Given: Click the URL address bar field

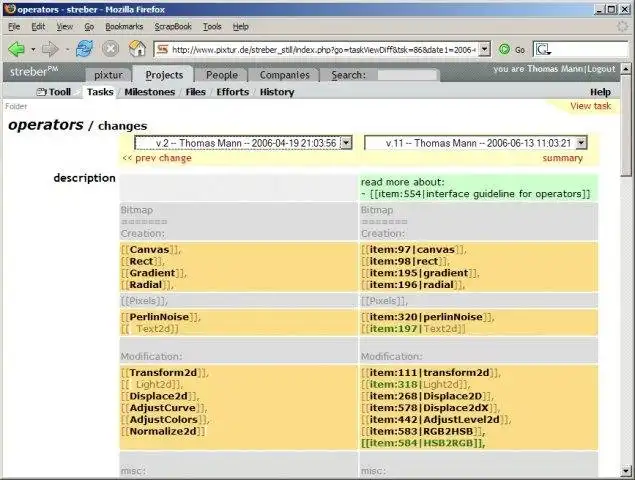Looking at the screenshot, I should click(324, 49).
